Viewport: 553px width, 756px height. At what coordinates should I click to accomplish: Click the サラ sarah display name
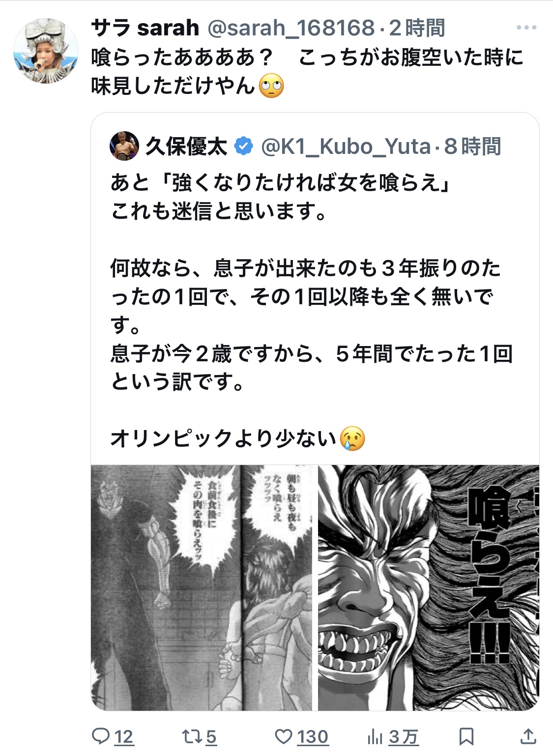(145, 28)
